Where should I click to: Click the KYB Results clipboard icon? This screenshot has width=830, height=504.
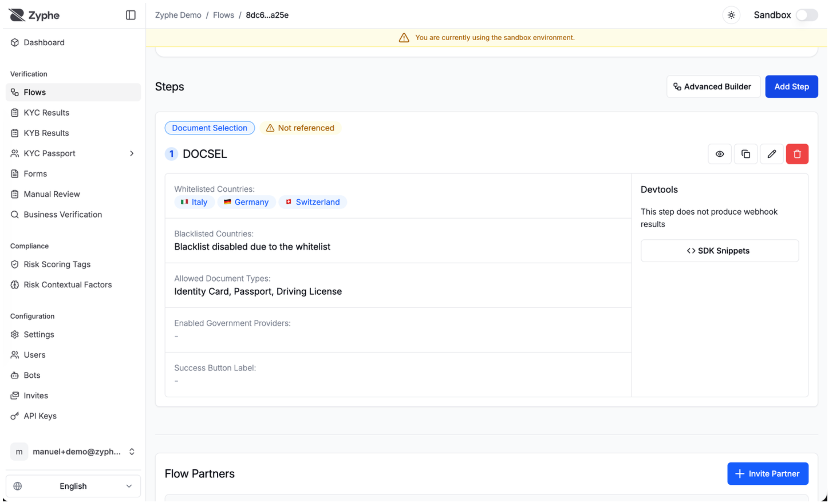click(x=15, y=133)
